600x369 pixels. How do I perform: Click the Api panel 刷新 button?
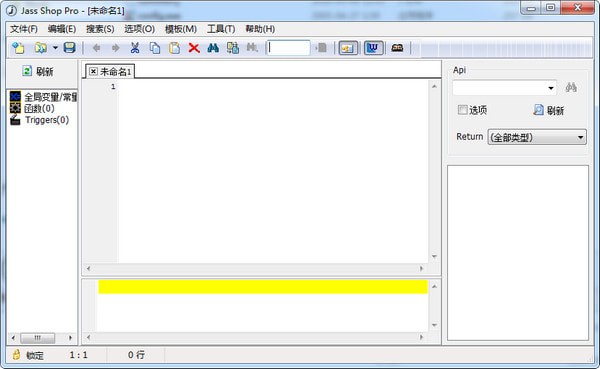click(548, 110)
